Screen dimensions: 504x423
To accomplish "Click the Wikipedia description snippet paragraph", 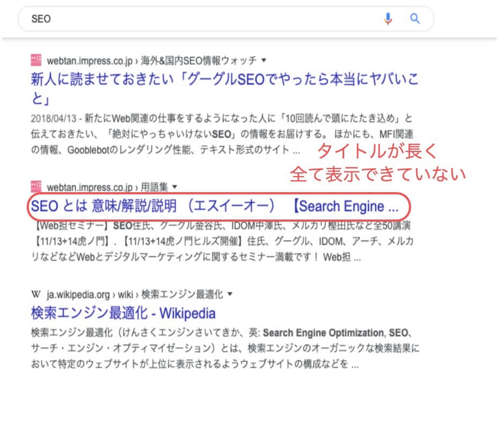I will click(225, 348).
